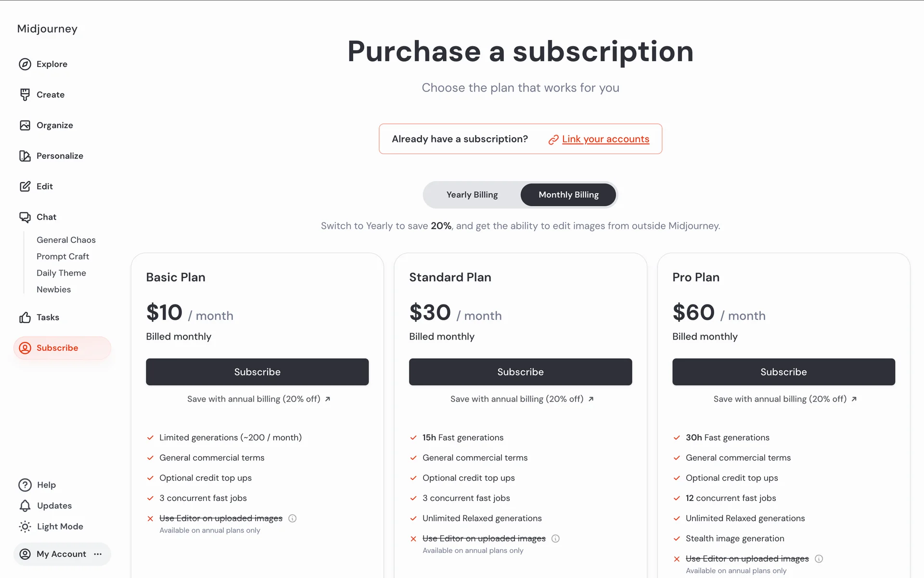Screen dimensions: 924x578
Task: Open Organize via its image icon
Action: tap(25, 125)
